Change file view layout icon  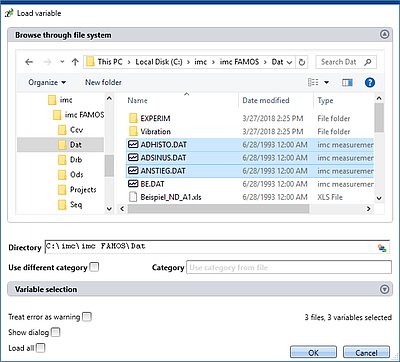pyautogui.click(x=313, y=82)
